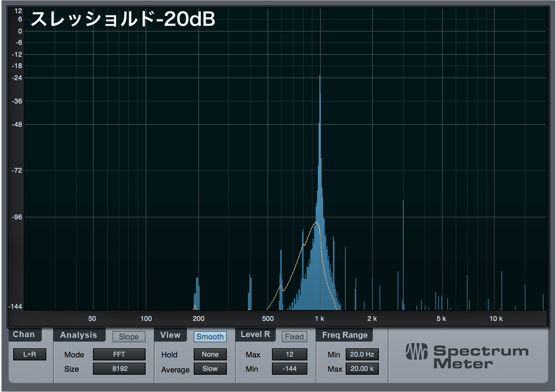Click the 200 frequency axis label
The image size is (556, 392).
point(199,319)
